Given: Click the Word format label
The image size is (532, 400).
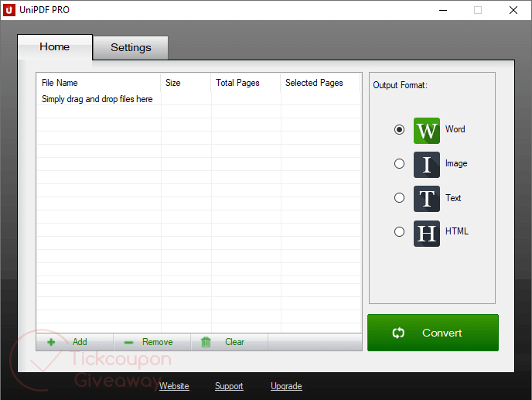Looking at the screenshot, I should tap(455, 129).
